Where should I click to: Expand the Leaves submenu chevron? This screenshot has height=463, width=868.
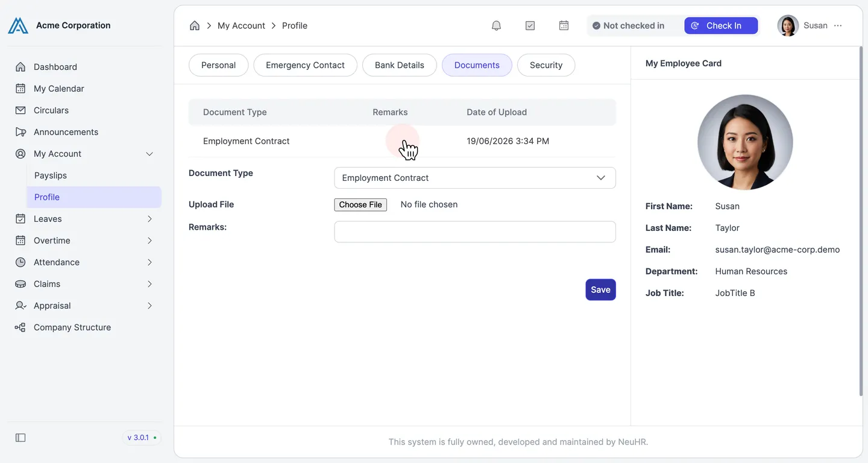(x=149, y=219)
